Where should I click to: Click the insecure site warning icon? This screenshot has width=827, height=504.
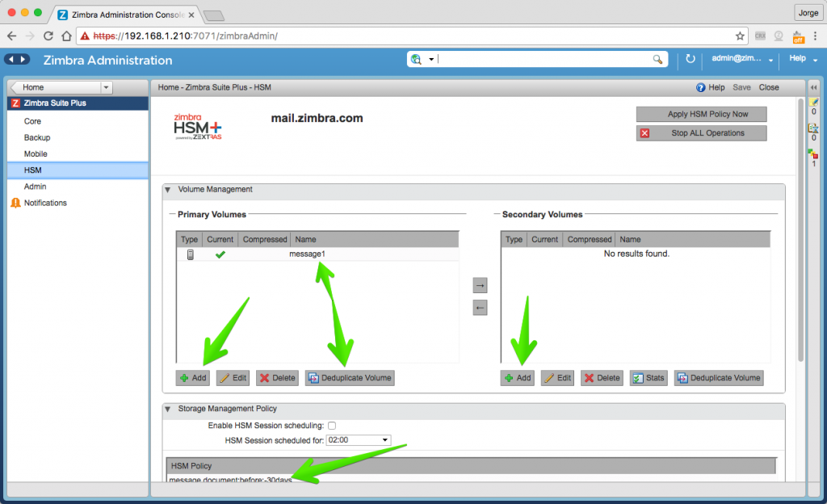[85, 36]
